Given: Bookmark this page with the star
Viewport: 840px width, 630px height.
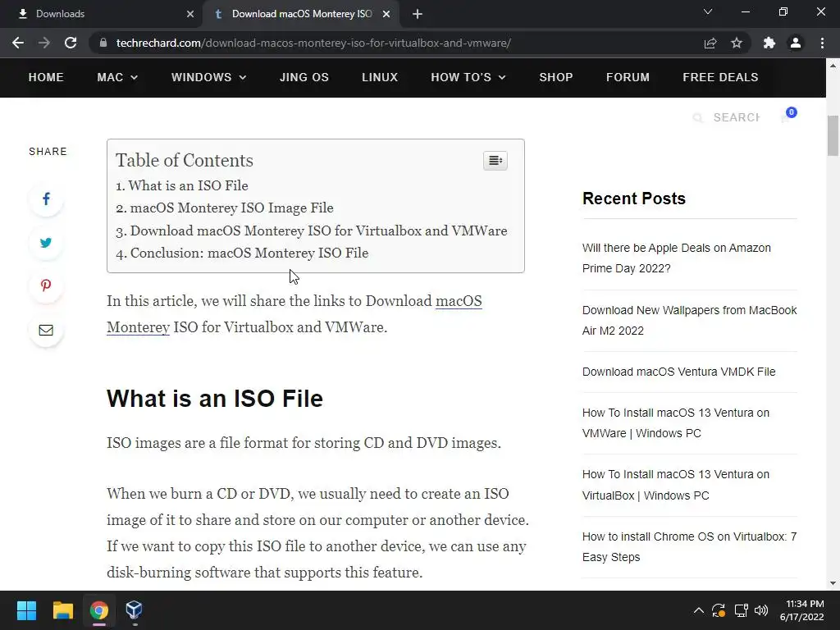Looking at the screenshot, I should [x=737, y=43].
